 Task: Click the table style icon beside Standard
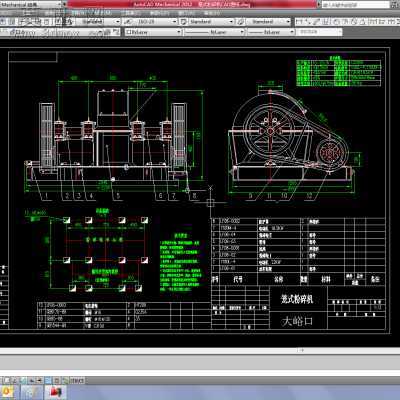pyautogui.click(x=184, y=22)
